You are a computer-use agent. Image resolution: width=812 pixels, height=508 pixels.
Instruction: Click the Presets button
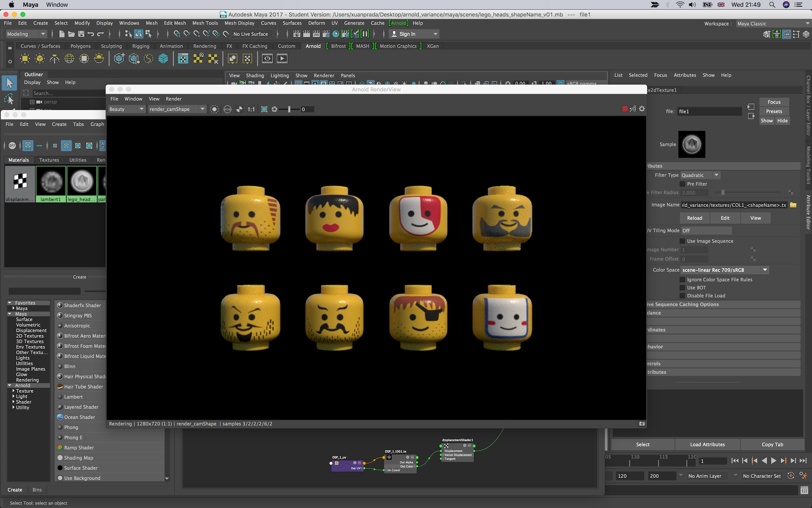click(774, 111)
